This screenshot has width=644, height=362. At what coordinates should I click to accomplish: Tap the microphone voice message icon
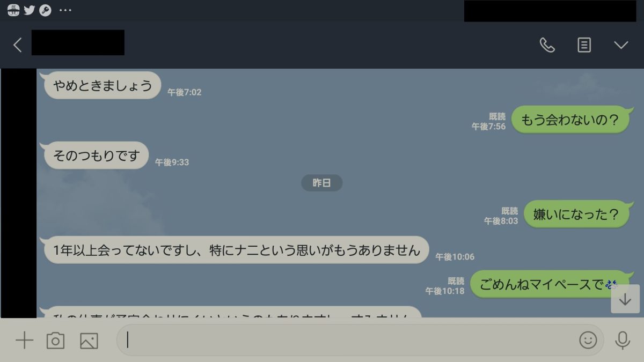623,340
